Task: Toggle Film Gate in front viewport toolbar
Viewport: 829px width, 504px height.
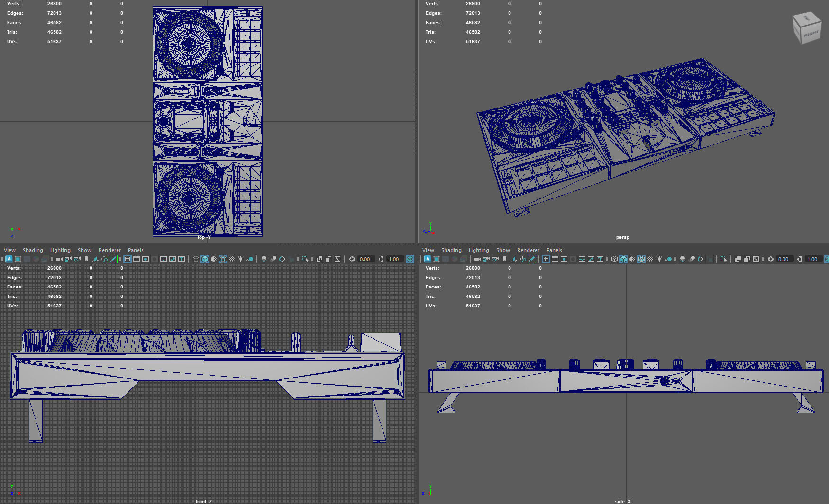Action: [x=137, y=259]
